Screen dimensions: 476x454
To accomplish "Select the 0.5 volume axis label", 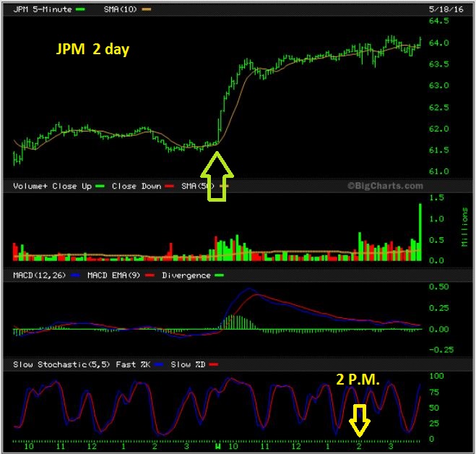I will pyautogui.click(x=436, y=240).
